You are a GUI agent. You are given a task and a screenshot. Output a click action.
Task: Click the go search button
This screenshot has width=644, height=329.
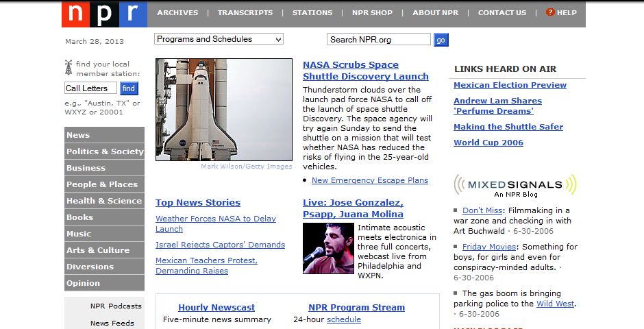[x=441, y=40]
